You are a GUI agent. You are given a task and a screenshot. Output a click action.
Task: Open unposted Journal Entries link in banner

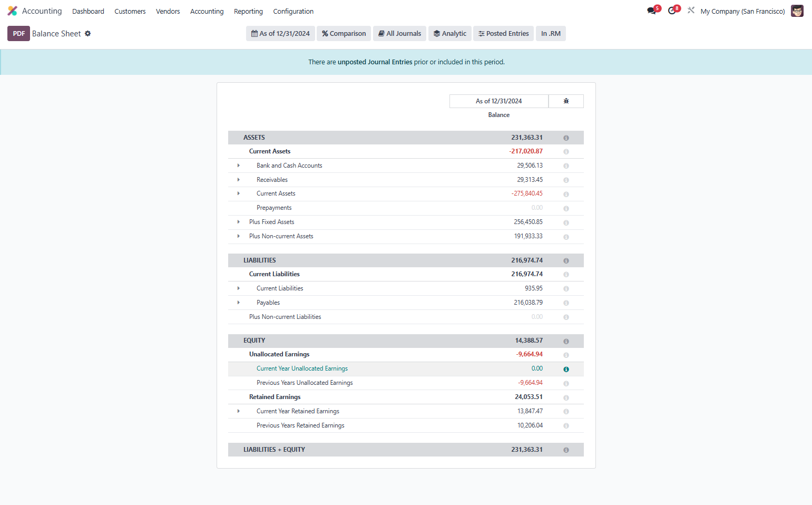(375, 62)
